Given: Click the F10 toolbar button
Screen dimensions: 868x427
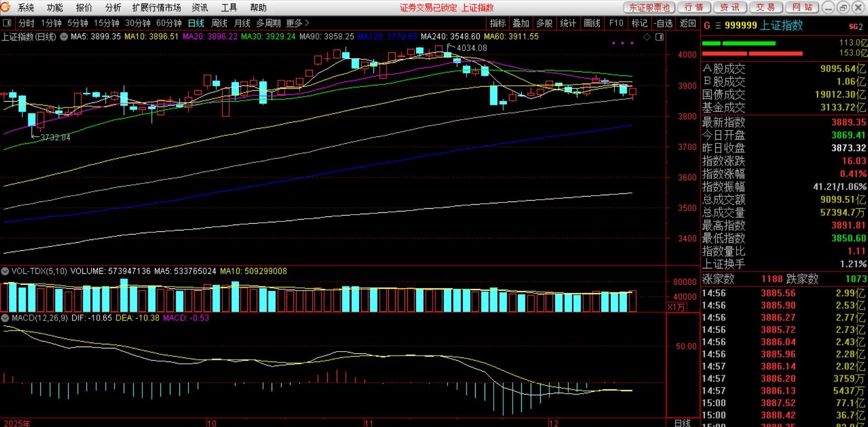Looking at the screenshot, I should 616,23.
